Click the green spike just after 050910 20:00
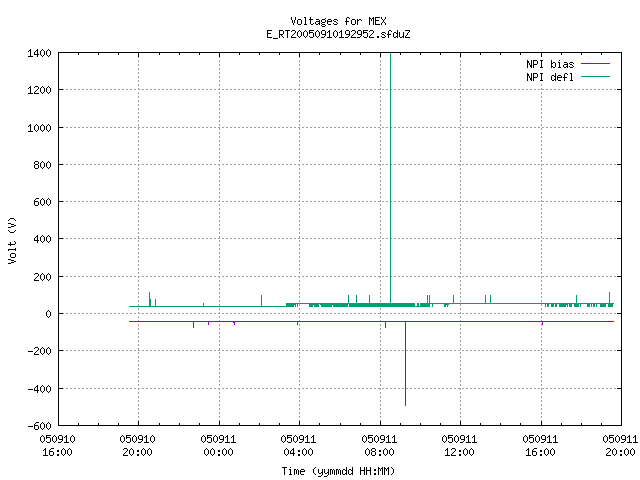 [x=149, y=299]
